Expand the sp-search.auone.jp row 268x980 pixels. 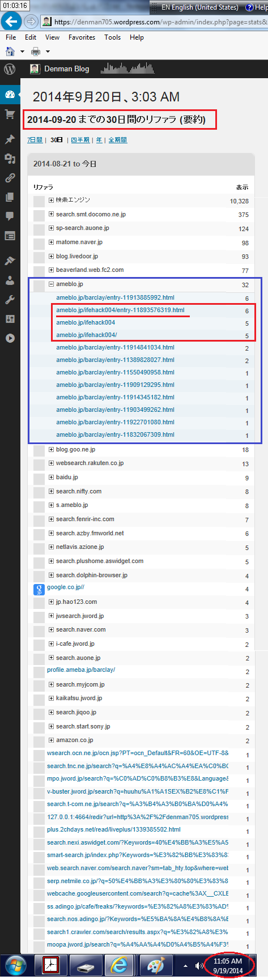[51, 228]
